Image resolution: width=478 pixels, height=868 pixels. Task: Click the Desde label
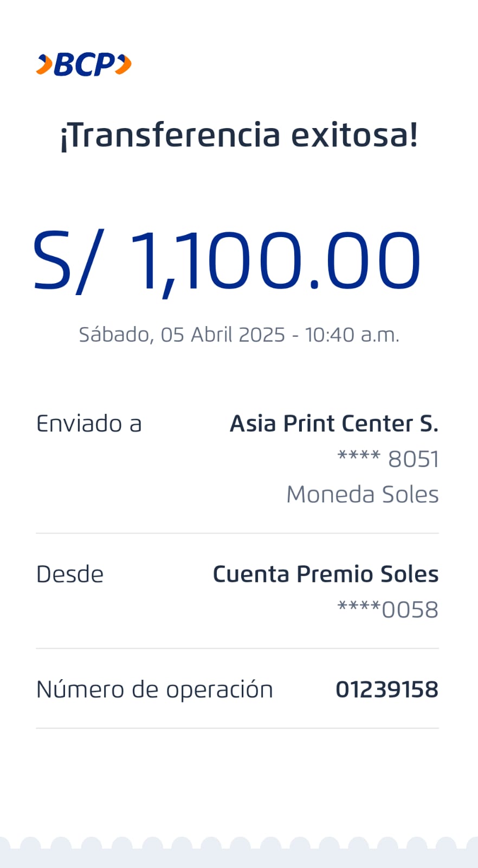70,574
